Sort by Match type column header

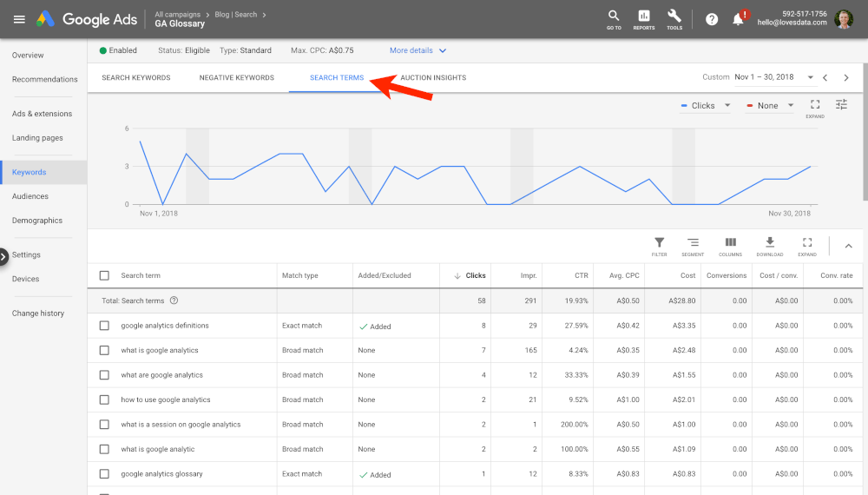300,276
